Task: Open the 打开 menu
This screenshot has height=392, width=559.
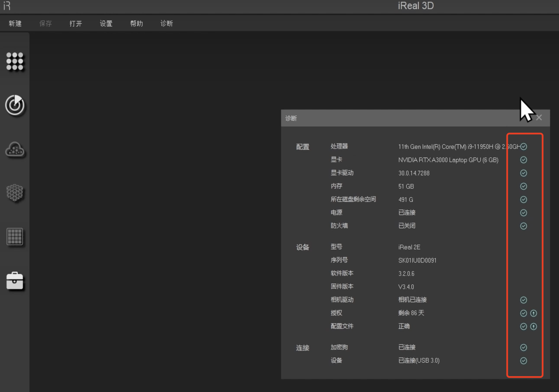Action: click(x=76, y=23)
